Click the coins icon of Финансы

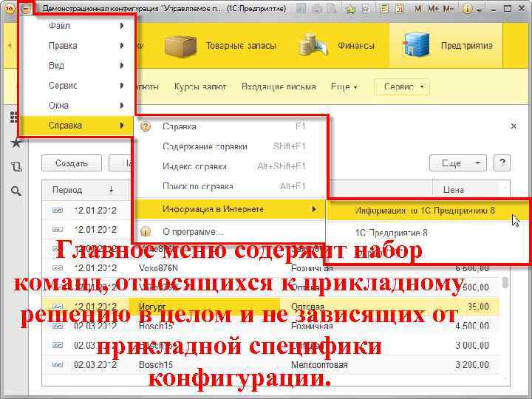pyautogui.click(x=313, y=45)
